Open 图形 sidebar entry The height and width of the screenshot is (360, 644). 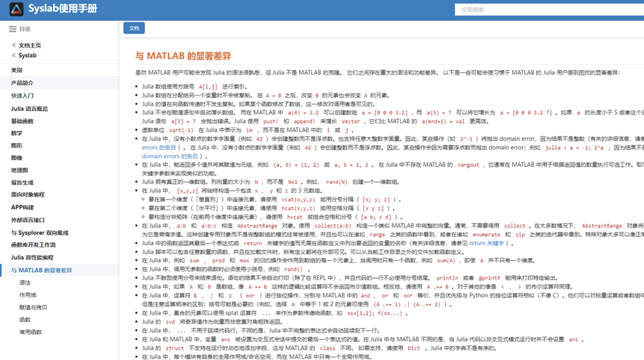[x=16, y=145]
